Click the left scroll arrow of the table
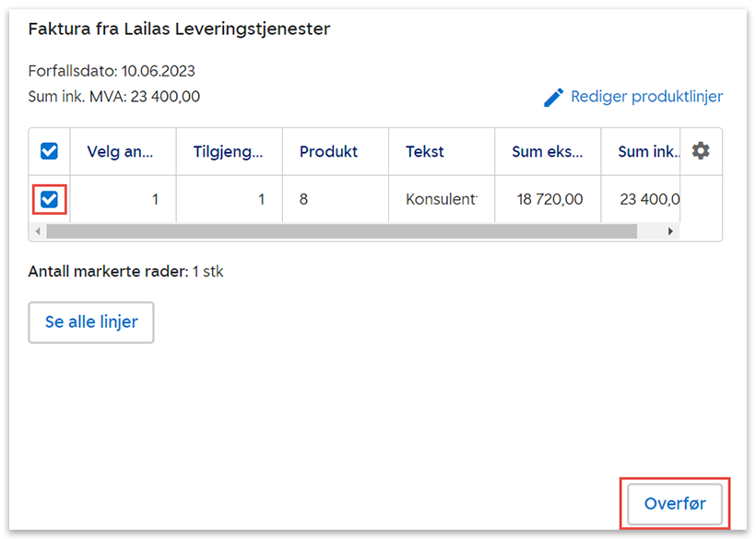The height and width of the screenshot is (539, 756). pos(36,231)
